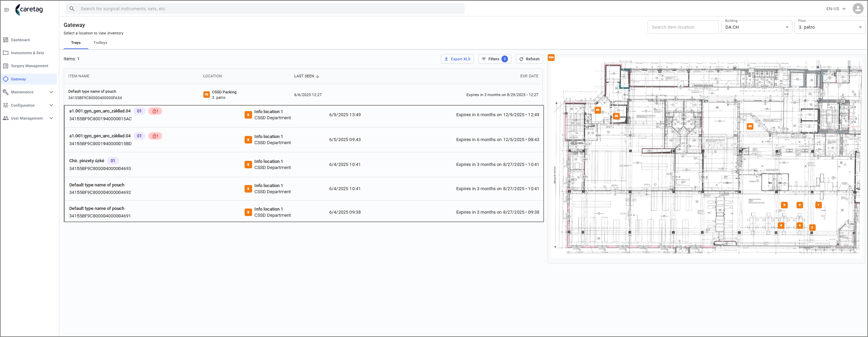
Task: Collapse the sidebar hamburger menu icon
Action: [x=6, y=10]
